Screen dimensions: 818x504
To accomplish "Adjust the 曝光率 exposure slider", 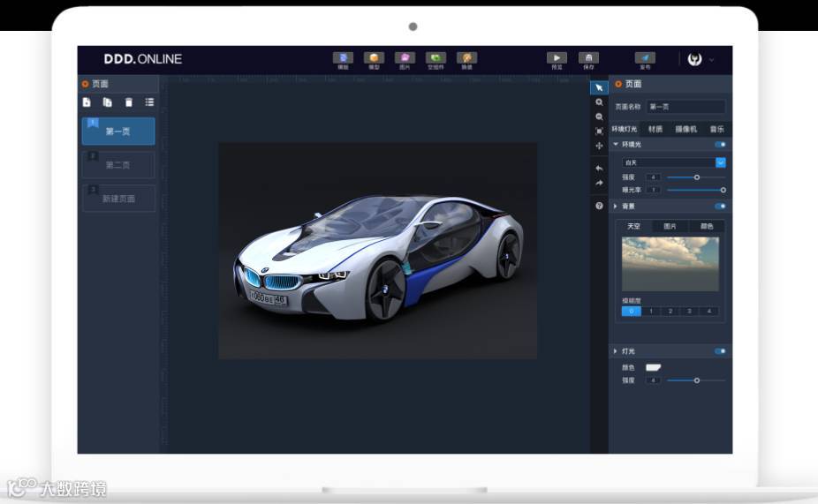I will pyautogui.click(x=696, y=190).
